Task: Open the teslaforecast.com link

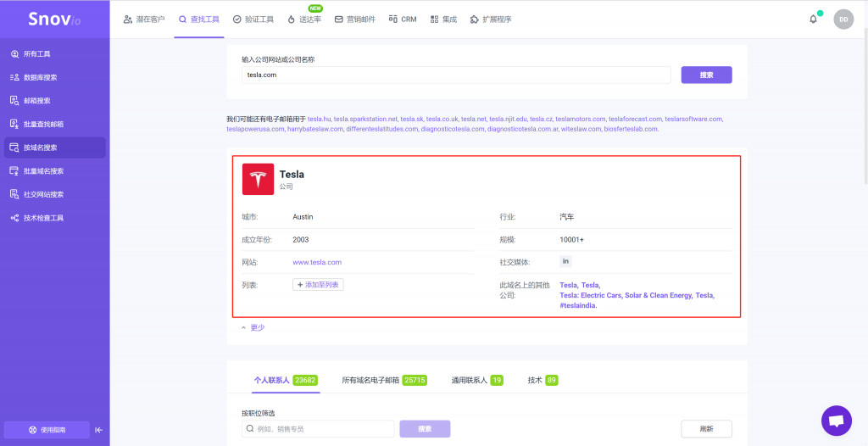Action: [635, 119]
